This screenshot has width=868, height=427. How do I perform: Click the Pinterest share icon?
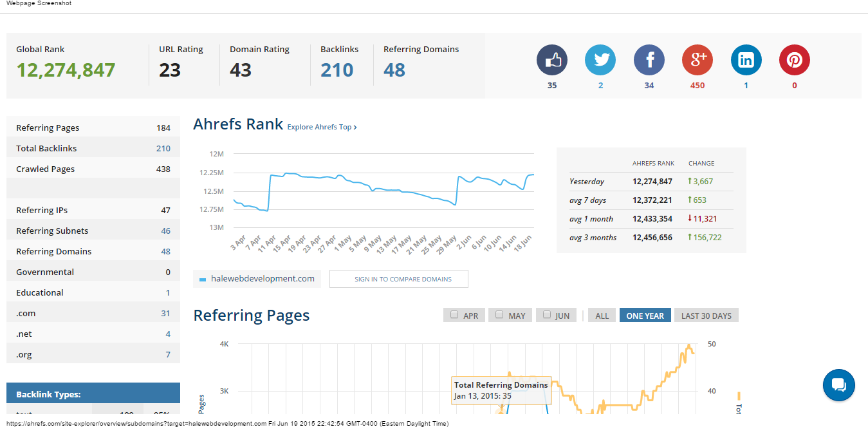pos(795,61)
